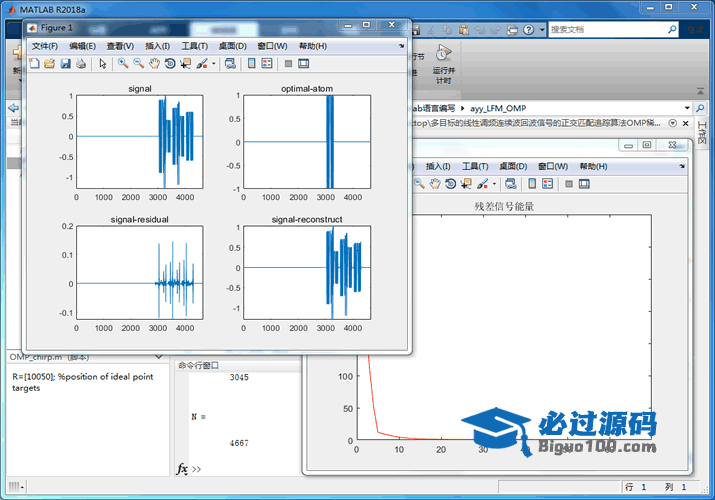715x500 pixels.
Task: Activate Zoom Out tool in Figure 1
Action: pyautogui.click(x=139, y=64)
